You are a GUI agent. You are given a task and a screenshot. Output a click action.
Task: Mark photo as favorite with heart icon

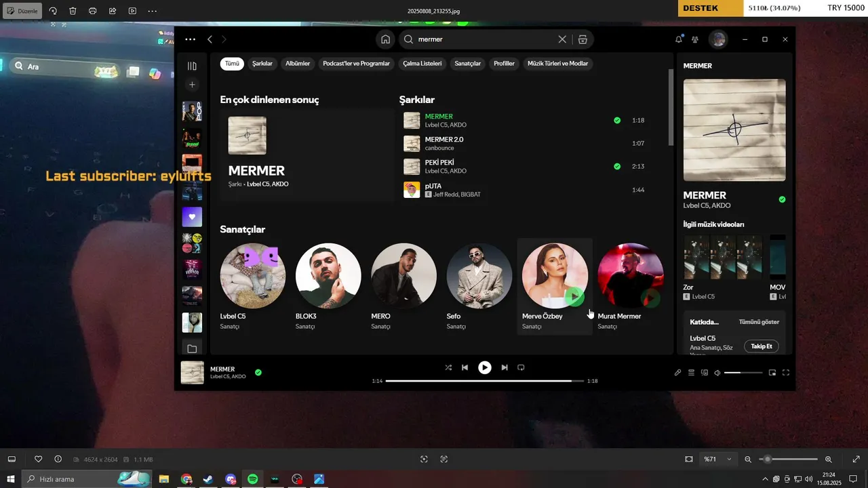[x=38, y=459]
